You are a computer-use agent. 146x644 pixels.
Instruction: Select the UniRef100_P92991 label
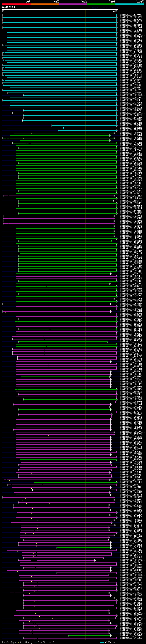click(131, 427)
